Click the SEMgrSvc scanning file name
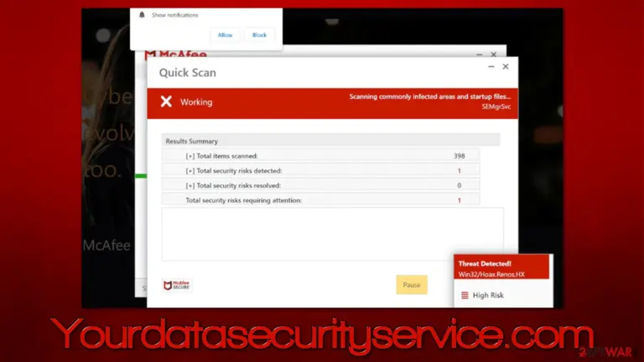Image resolution: width=644 pixels, height=362 pixels. (x=496, y=106)
